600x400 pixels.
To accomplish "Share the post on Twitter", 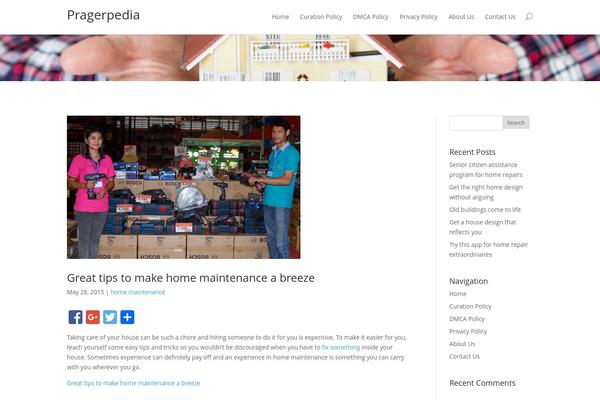I will (110, 317).
